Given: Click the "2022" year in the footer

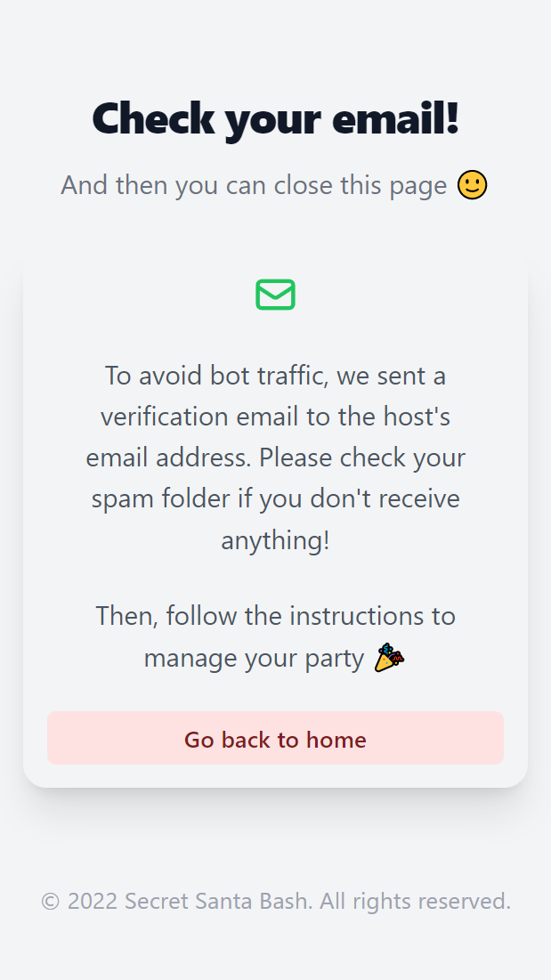Looking at the screenshot, I should [93, 902].
